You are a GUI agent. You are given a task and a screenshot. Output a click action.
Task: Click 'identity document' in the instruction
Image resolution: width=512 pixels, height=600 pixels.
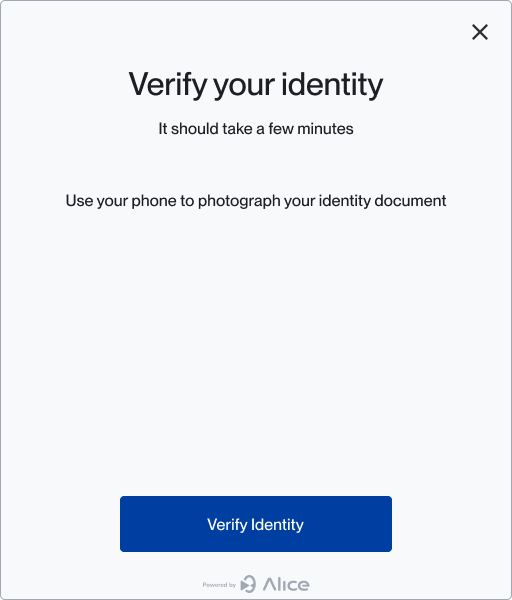click(382, 201)
